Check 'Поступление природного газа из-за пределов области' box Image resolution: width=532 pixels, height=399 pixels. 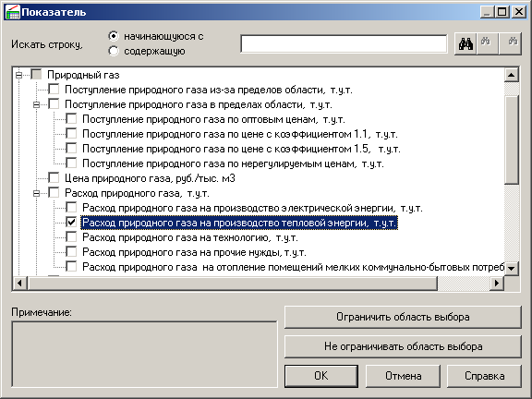click(x=54, y=90)
